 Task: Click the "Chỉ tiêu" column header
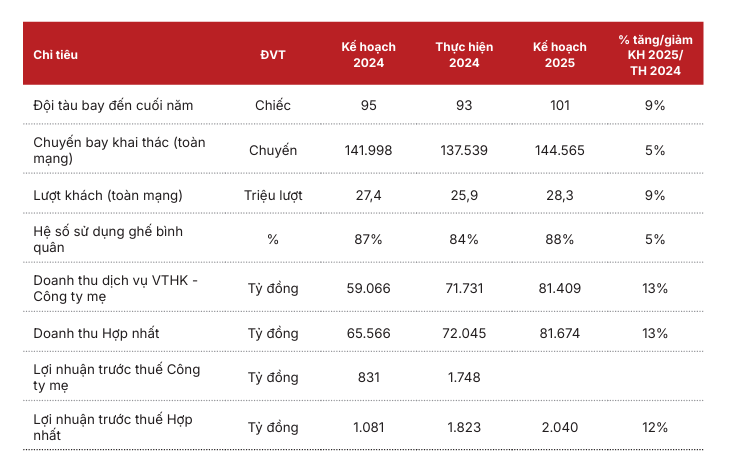55,55
